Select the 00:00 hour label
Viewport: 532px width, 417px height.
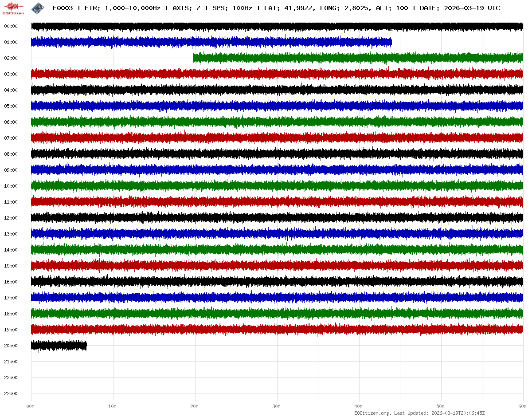(10, 26)
